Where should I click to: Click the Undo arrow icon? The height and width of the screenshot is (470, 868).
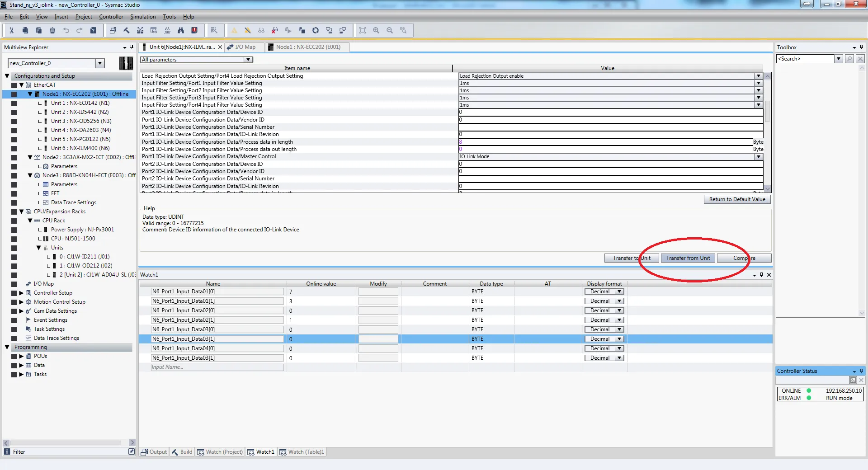(66, 30)
